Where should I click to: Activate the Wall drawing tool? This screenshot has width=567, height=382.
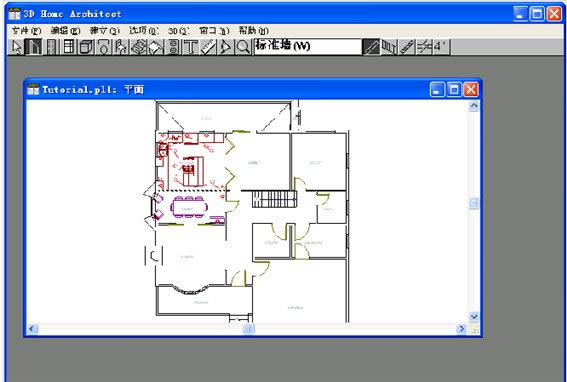pyautogui.click(x=34, y=47)
